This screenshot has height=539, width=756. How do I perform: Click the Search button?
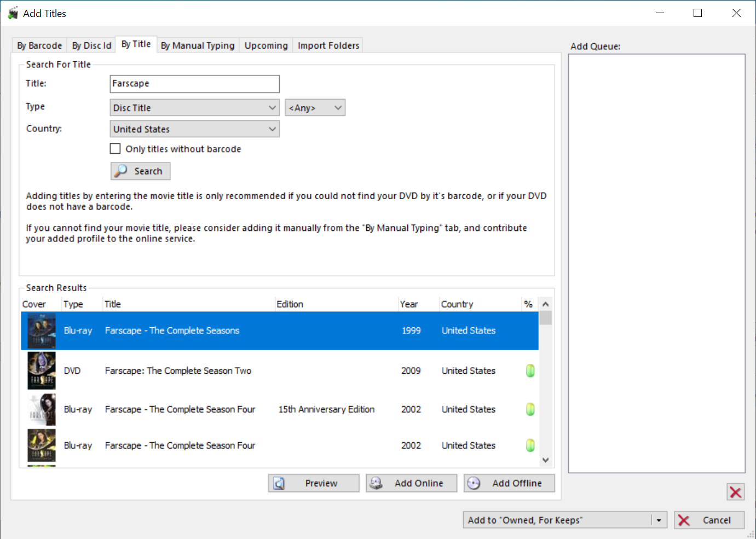pyautogui.click(x=140, y=171)
